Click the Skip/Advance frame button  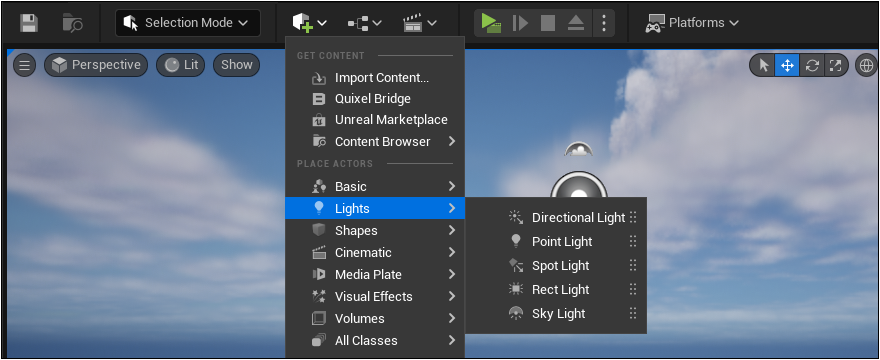pos(520,23)
